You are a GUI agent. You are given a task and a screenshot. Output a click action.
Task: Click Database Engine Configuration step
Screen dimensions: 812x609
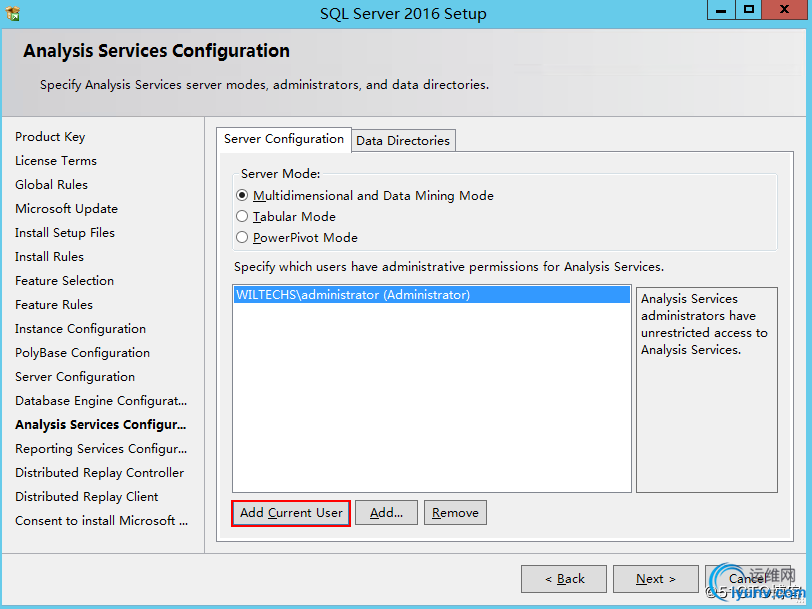pos(101,401)
